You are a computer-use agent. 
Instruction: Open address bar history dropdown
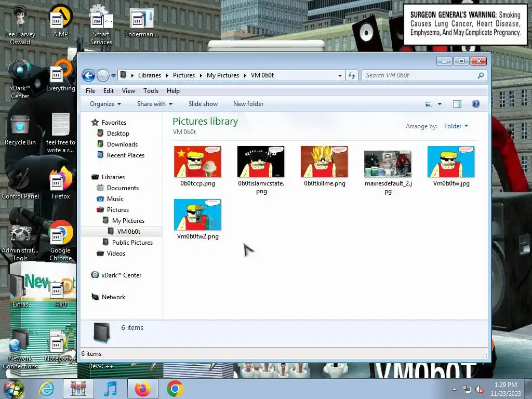pyautogui.click(x=340, y=76)
